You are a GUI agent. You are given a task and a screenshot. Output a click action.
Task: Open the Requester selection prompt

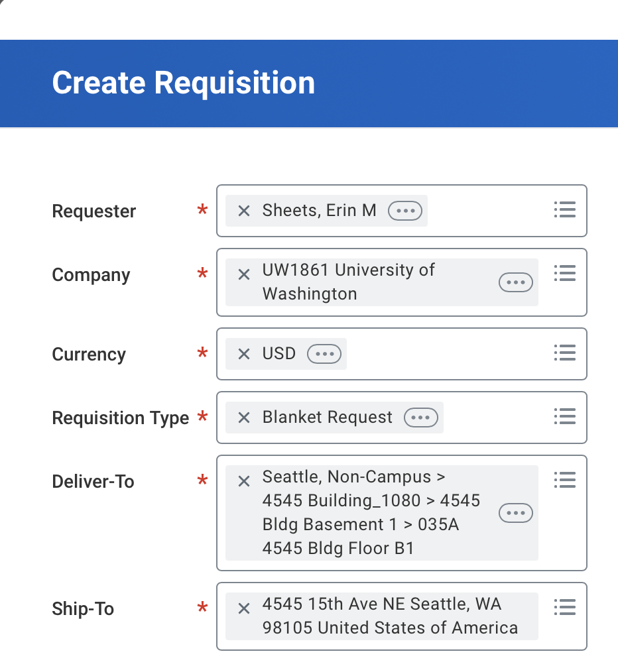click(x=564, y=210)
